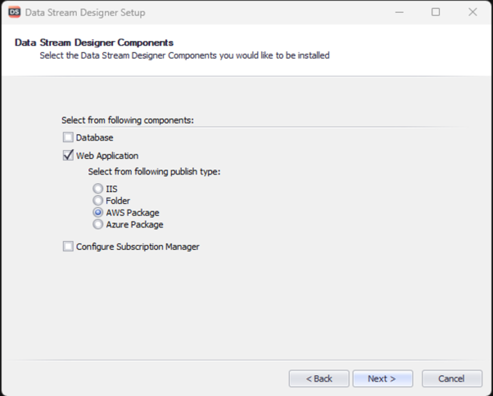Minimize the Data Stream Designer Setup window

click(x=399, y=12)
